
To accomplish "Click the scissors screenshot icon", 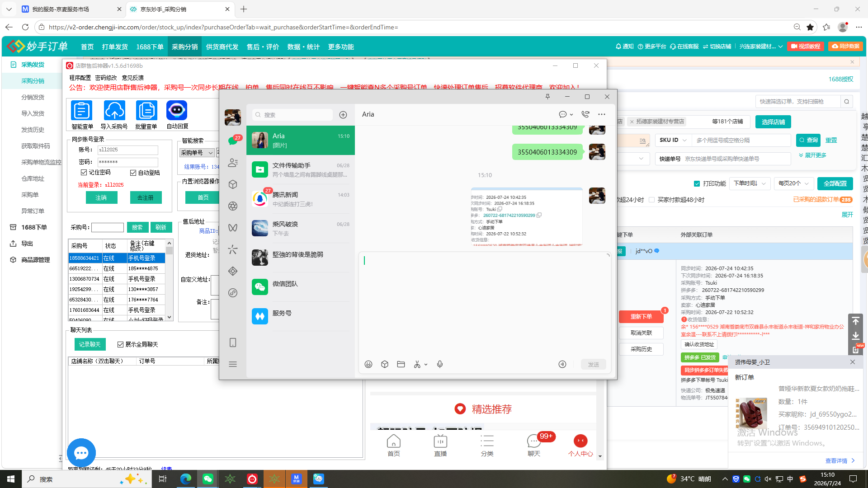I will pos(417,364).
